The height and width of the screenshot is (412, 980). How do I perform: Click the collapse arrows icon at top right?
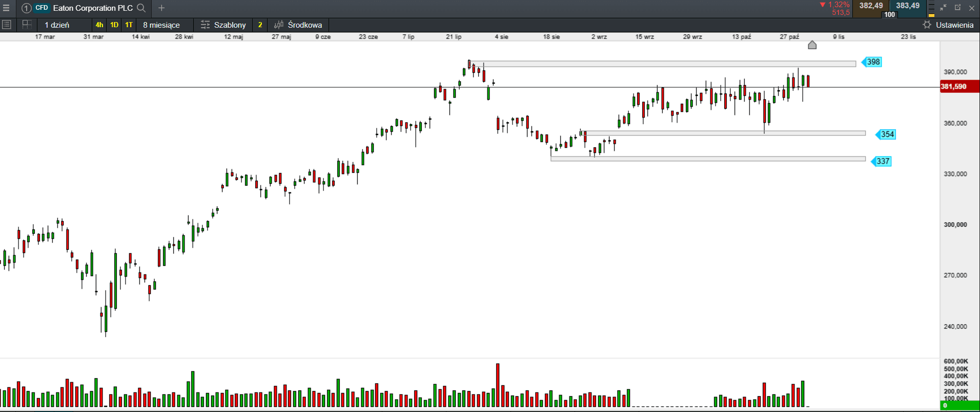click(x=943, y=8)
